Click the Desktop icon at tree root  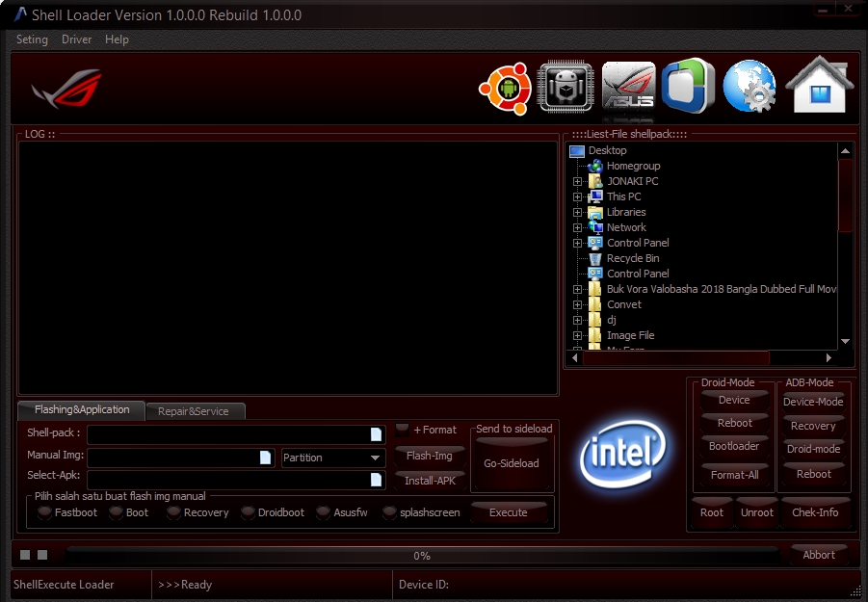pos(577,150)
